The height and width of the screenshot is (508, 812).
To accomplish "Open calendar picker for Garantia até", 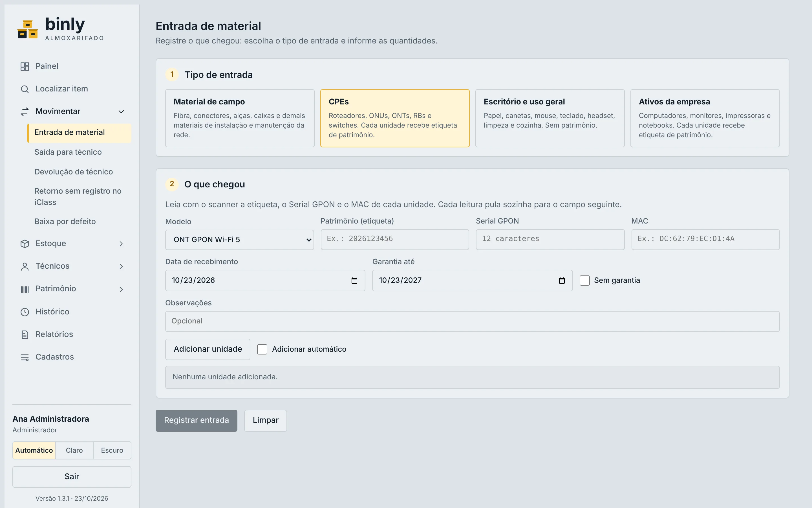I will [x=562, y=281].
